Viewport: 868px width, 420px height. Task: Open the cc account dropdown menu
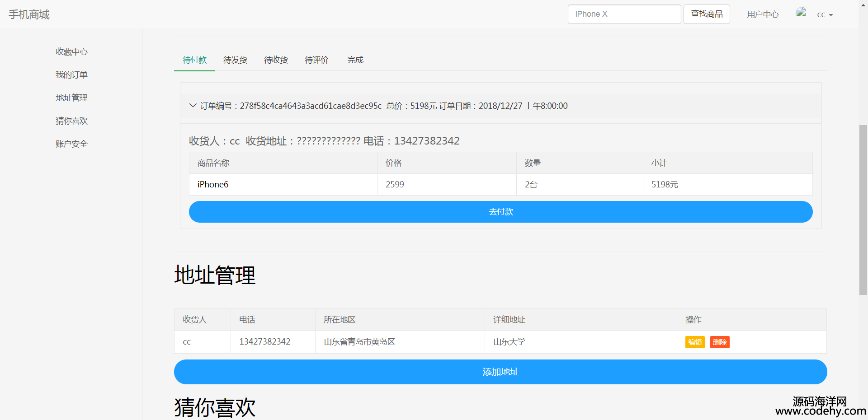click(825, 15)
